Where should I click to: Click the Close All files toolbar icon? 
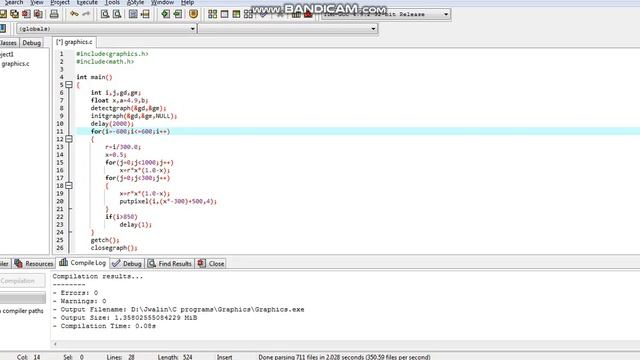coord(38,14)
